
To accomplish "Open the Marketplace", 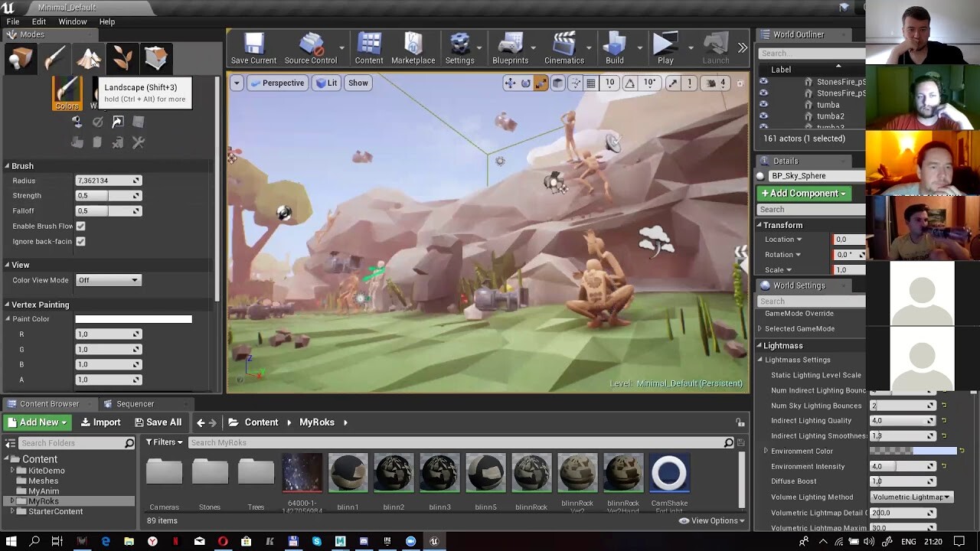I will pos(413,48).
